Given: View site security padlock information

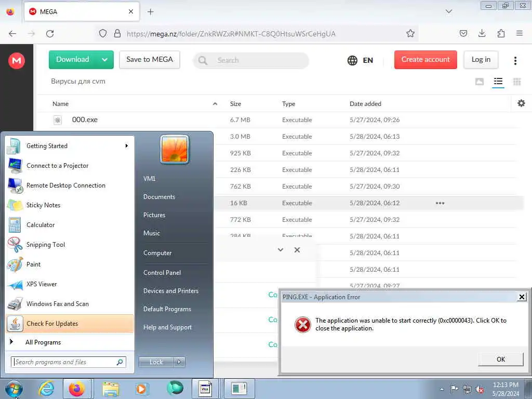Looking at the screenshot, I should pos(117,33).
